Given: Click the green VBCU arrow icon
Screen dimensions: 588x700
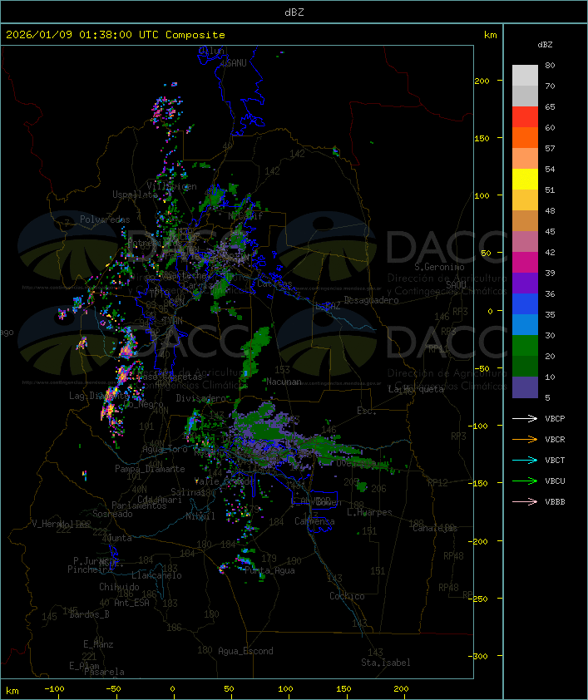Looking at the screenshot, I should pos(525,481).
